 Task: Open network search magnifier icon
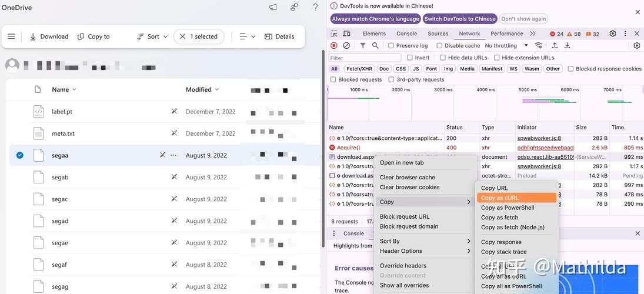(x=375, y=46)
